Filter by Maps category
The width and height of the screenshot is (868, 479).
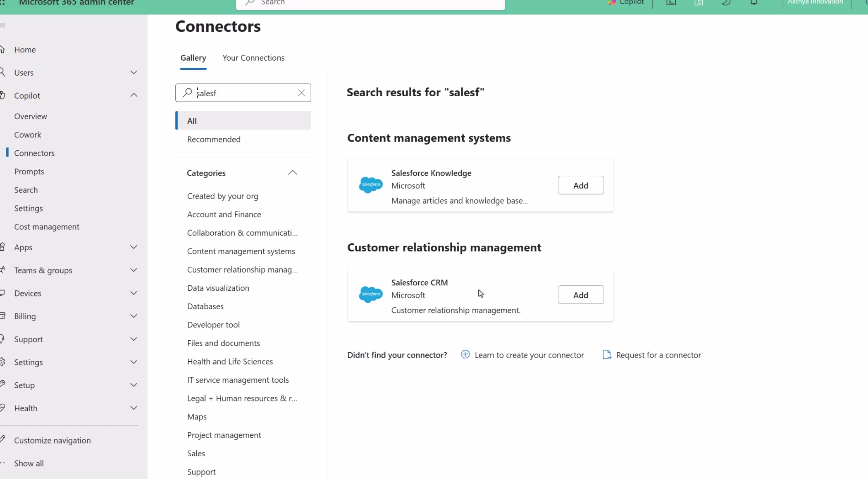click(x=197, y=417)
